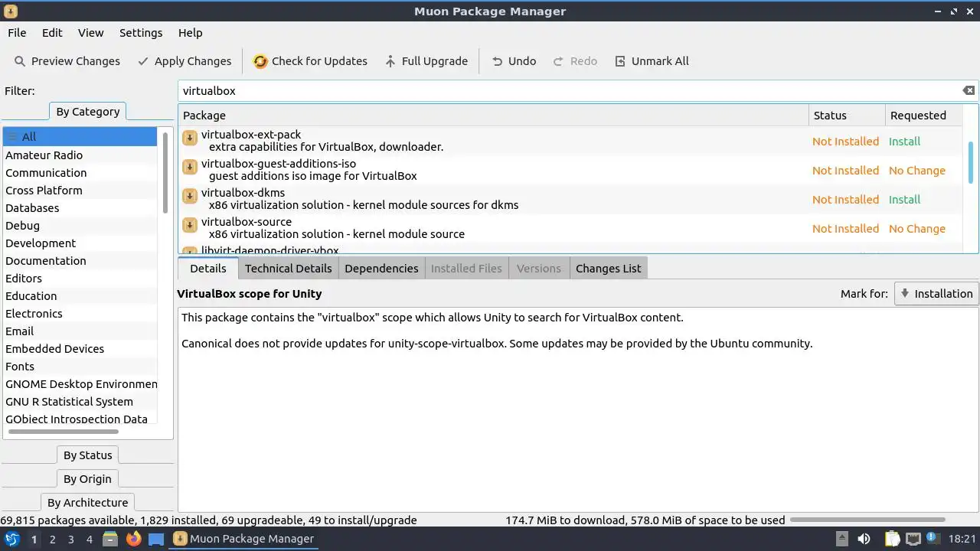
Task: Open the Mark for Installation dropdown
Action: point(936,294)
